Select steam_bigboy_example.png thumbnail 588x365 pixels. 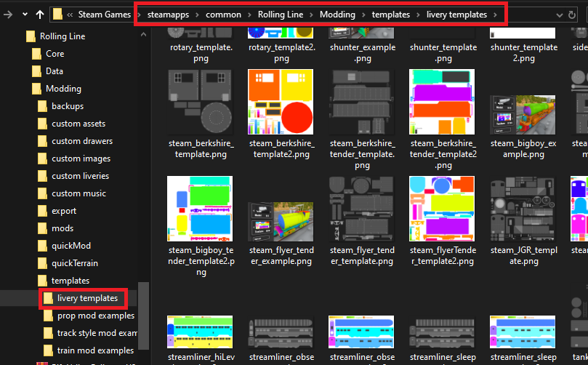tap(523, 114)
